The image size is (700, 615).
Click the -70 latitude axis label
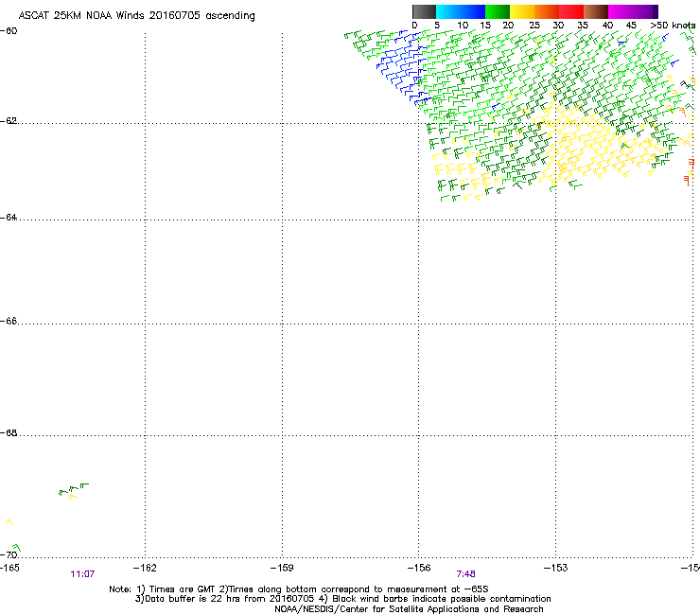(x=9, y=555)
